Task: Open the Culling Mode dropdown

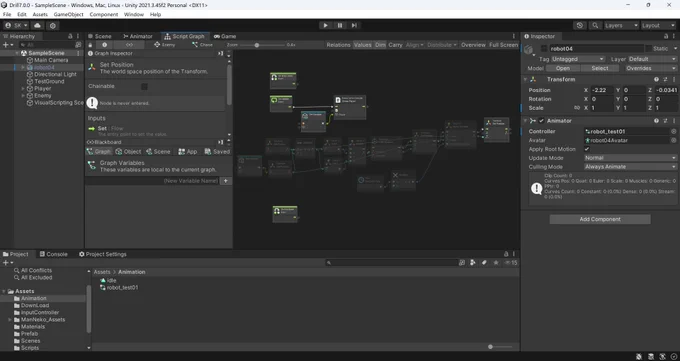Action: click(630, 167)
